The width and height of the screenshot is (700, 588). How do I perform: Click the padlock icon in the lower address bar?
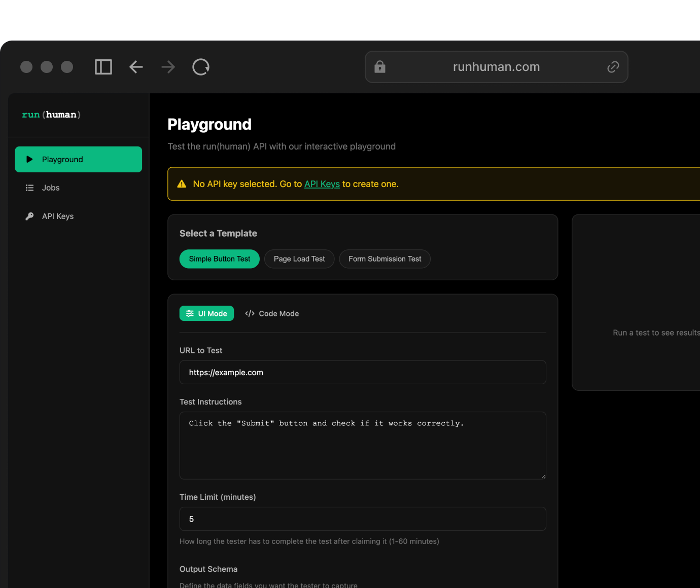pos(380,67)
